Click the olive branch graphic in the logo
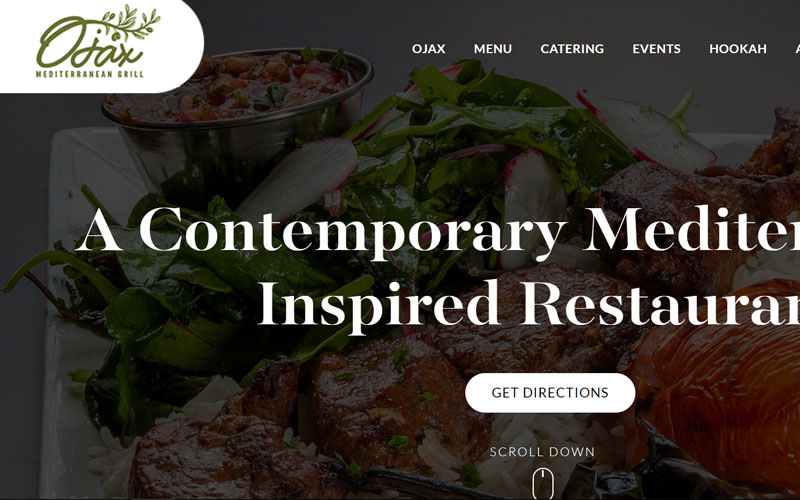The width and height of the screenshot is (800, 500). pos(131,23)
